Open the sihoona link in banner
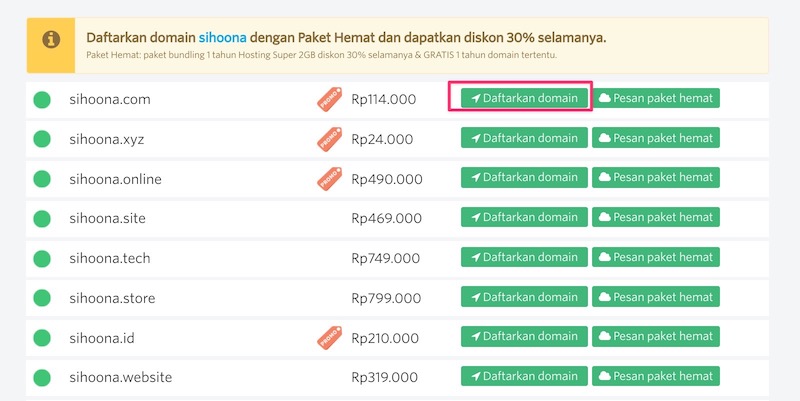Screen dimensions: 800x401 [222, 37]
